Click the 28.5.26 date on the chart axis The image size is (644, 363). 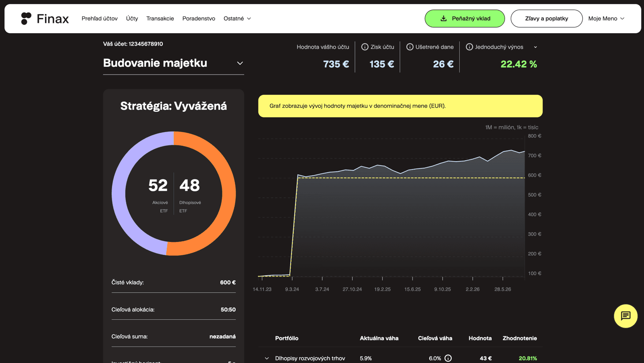pyautogui.click(x=502, y=289)
